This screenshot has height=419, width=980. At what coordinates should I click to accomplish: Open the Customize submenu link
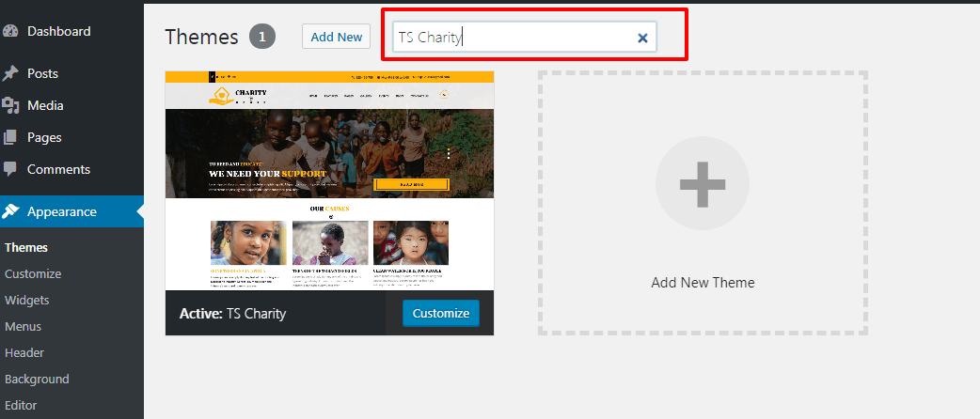(33, 274)
